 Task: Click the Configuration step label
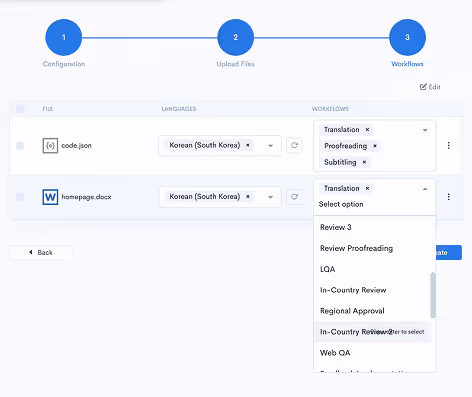(x=64, y=64)
